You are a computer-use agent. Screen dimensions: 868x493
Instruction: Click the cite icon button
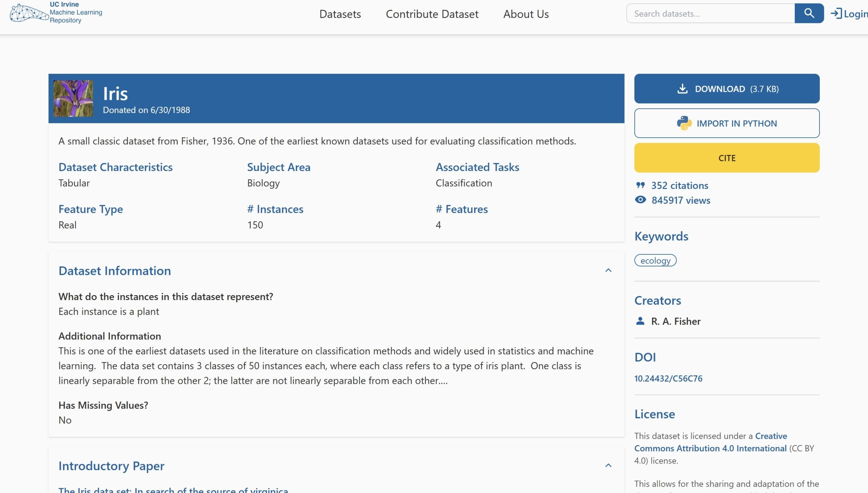click(x=727, y=158)
